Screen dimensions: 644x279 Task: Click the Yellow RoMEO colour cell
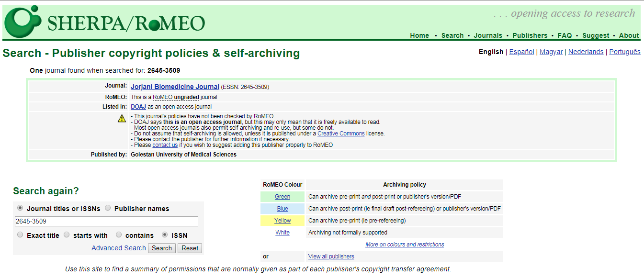(x=282, y=221)
